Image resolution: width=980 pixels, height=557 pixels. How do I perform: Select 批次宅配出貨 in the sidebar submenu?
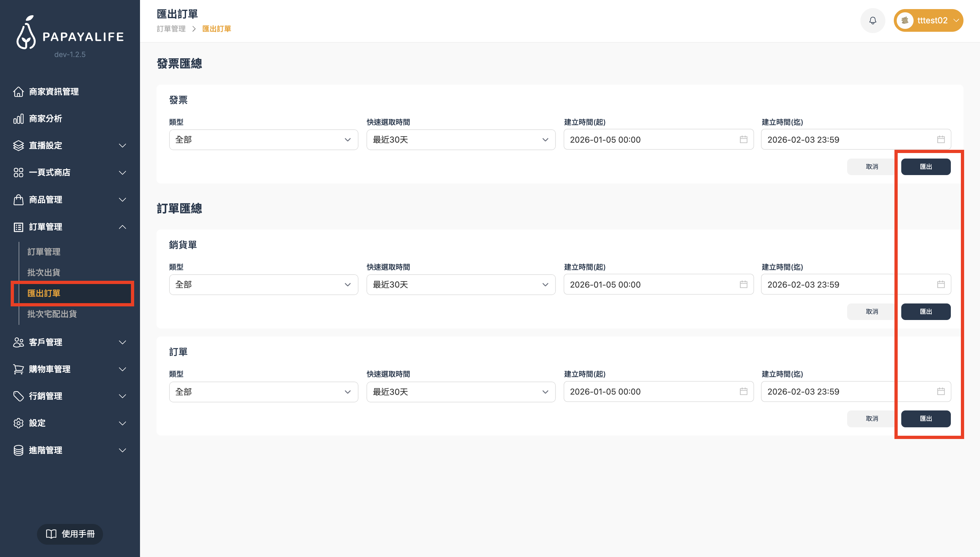click(x=52, y=314)
